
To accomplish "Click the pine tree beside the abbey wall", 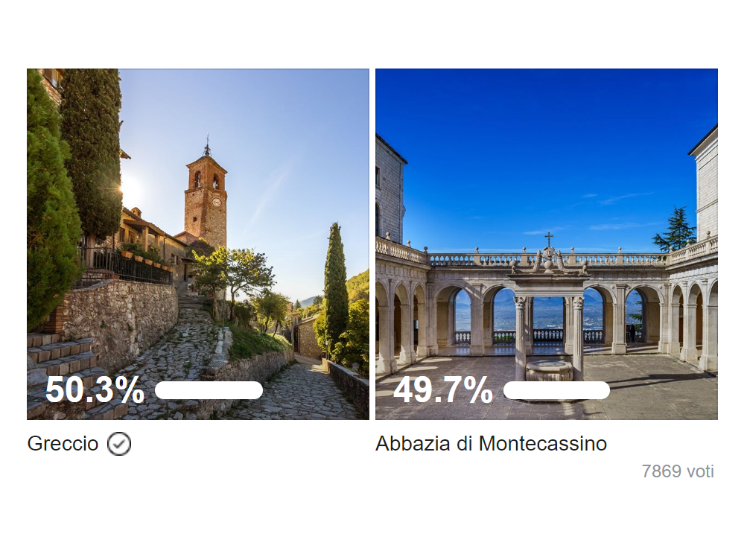I will pos(675,229).
